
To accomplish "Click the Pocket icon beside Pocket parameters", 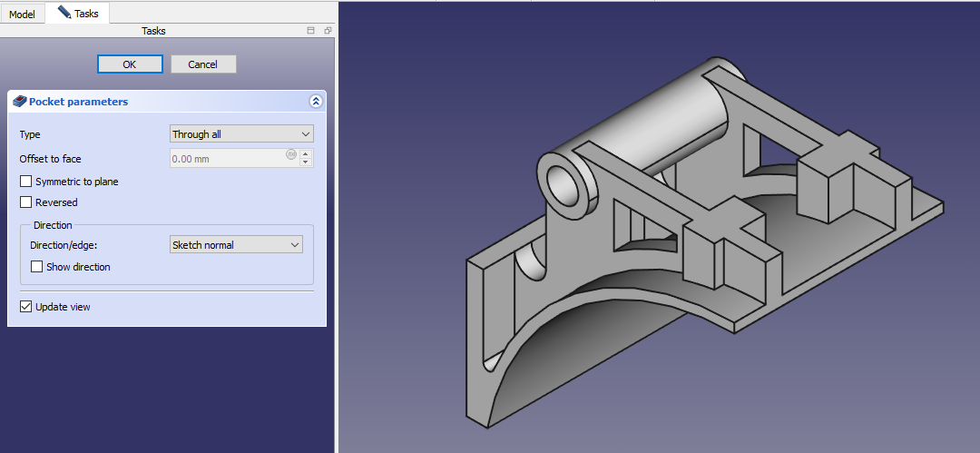I will (x=19, y=102).
